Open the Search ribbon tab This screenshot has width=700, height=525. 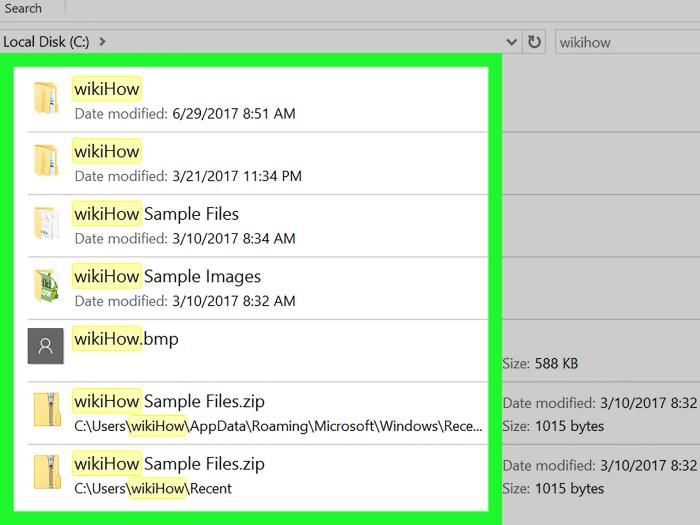[x=23, y=8]
